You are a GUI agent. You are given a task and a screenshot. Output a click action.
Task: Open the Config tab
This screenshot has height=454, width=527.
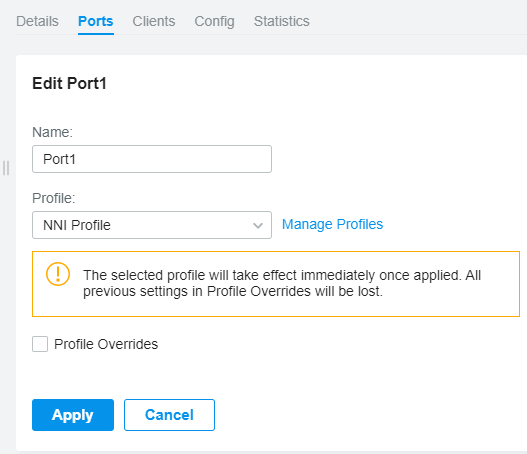[x=214, y=22]
